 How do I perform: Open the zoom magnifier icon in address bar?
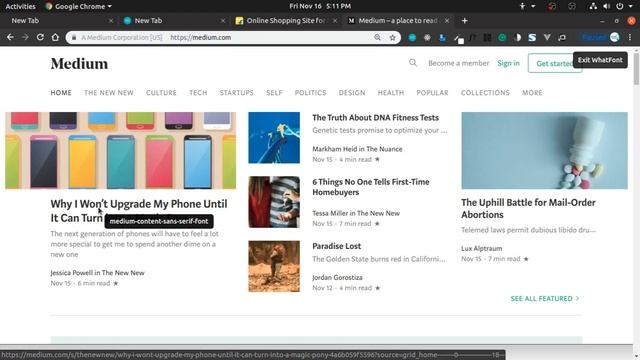point(378,38)
